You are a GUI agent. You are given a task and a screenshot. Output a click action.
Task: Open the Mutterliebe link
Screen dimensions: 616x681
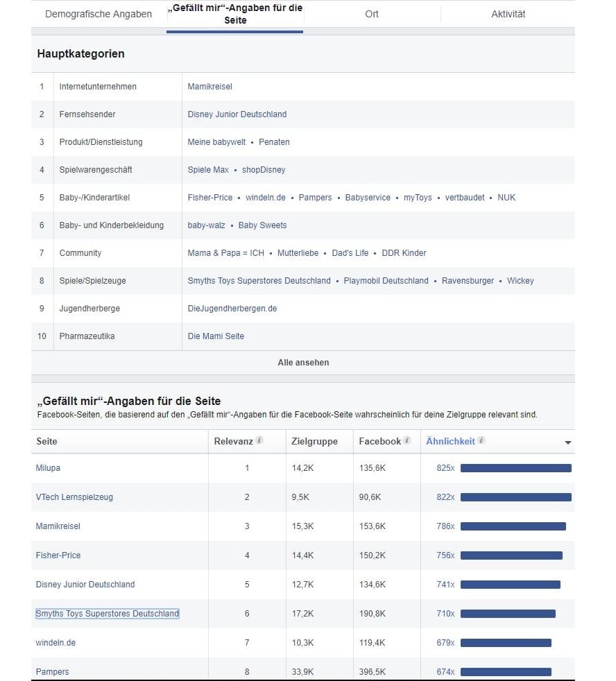click(x=298, y=253)
